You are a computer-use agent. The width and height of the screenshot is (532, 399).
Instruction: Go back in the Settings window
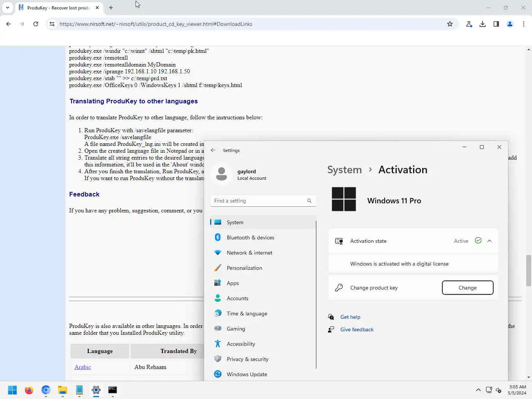(x=213, y=150)
